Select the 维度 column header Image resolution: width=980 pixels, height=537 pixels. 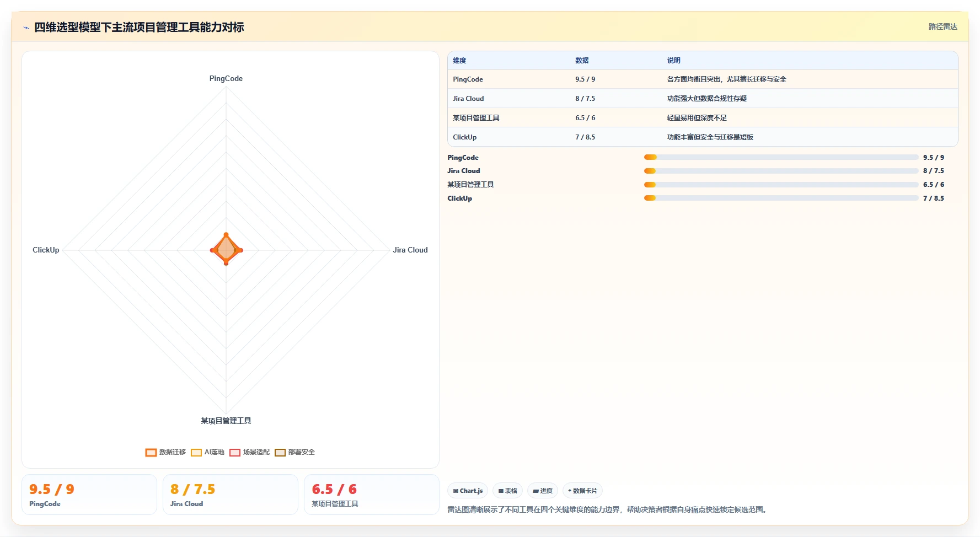point(459,61)
